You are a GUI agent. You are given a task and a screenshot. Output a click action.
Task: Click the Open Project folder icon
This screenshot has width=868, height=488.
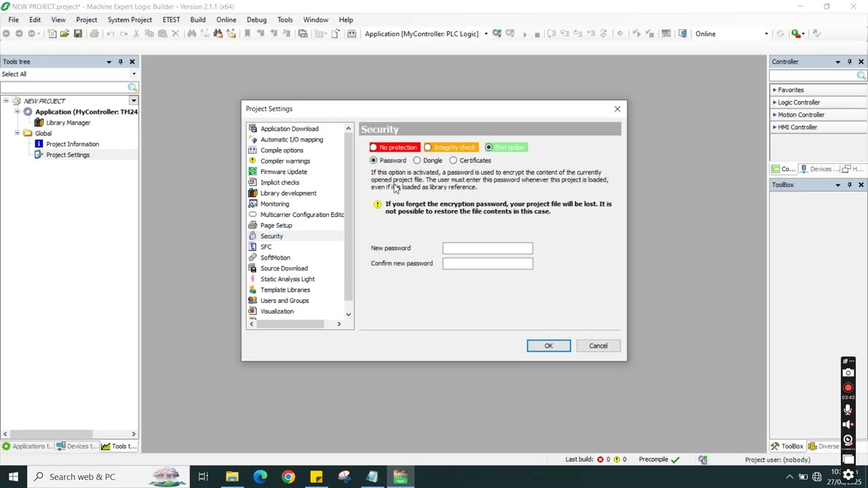point(64,34)
